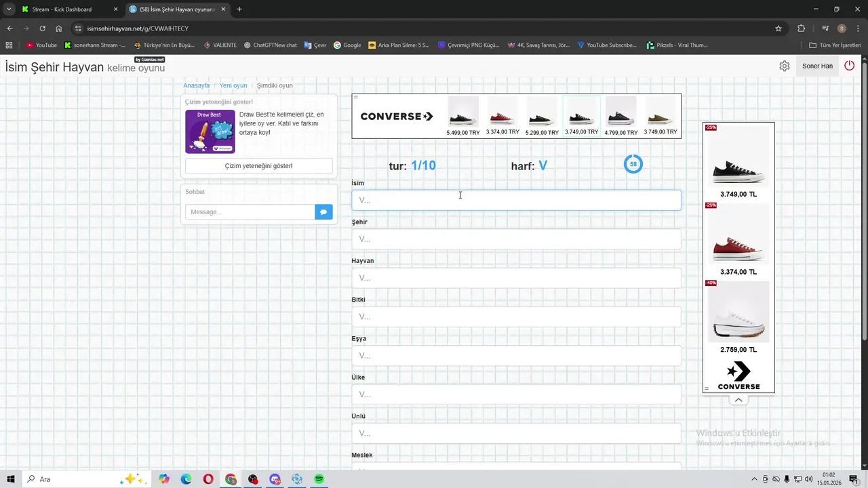The image size is (868, 488).
Task: Click the red power logout icon
Action: pyautogui.click(x=849, y=66)
